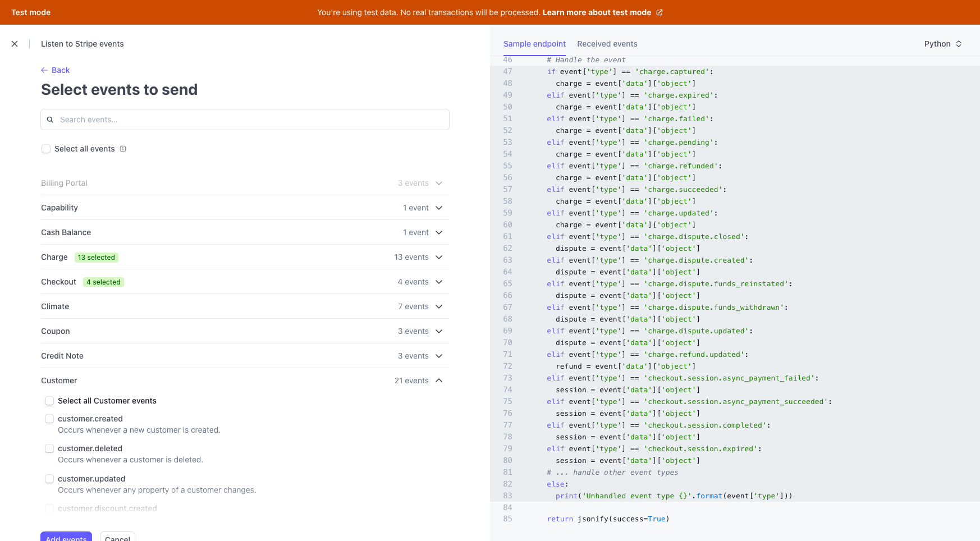
Task: Click the Cancel button
Action: point(117,536)
